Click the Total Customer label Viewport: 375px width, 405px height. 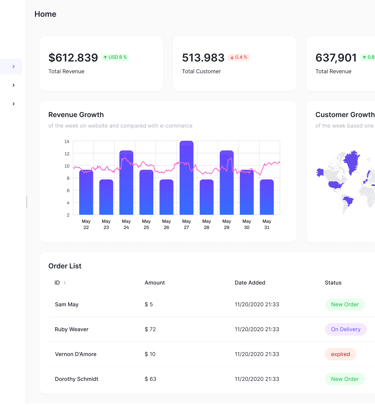tap(201, 71)
